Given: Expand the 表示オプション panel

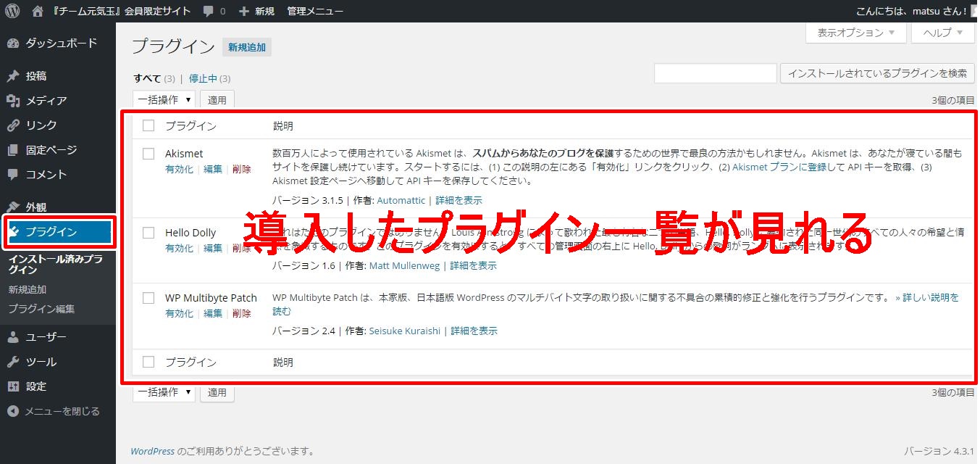Looking at the screenshot, I should tap(855, 33).
